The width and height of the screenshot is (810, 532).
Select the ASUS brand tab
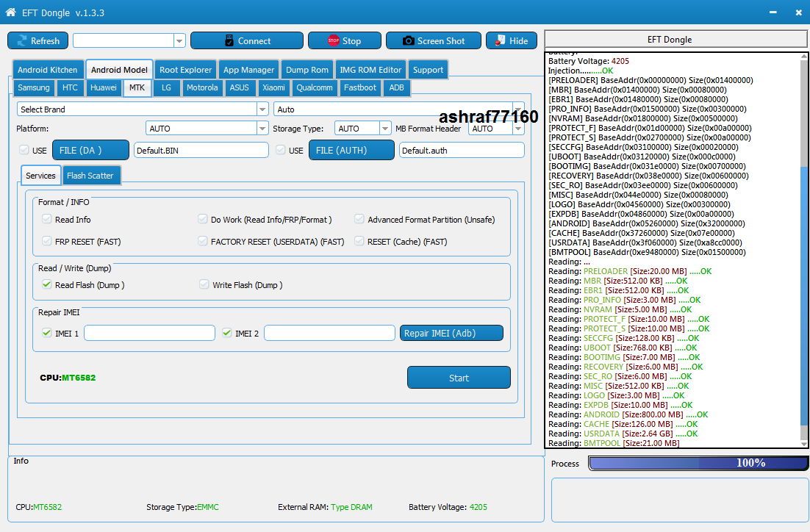tap(239, 87)
